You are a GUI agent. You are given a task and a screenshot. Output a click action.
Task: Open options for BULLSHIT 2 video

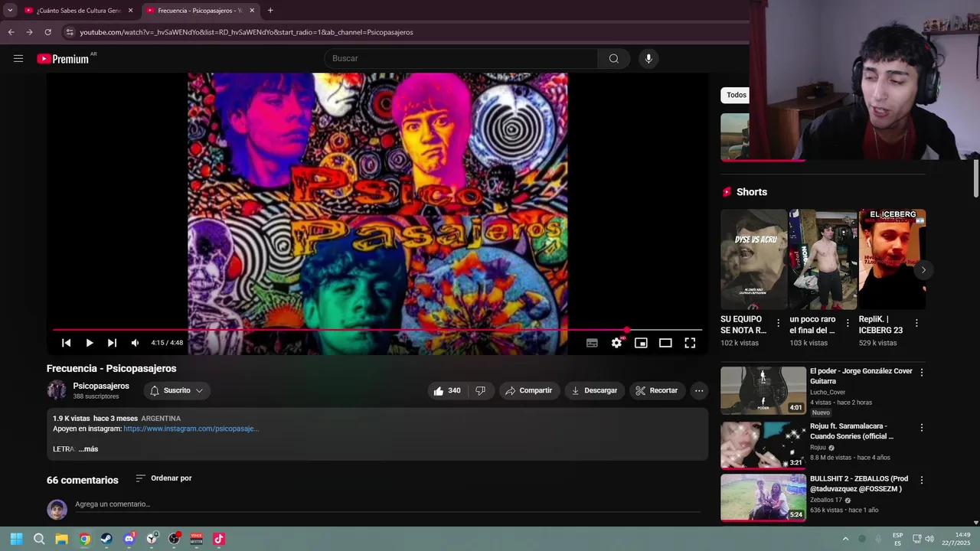922,480
